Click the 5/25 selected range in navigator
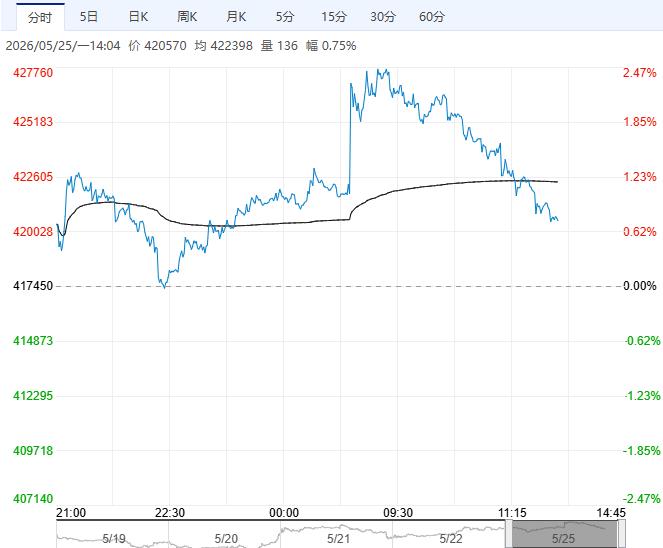The image size is (663, 548). [565, 534]
